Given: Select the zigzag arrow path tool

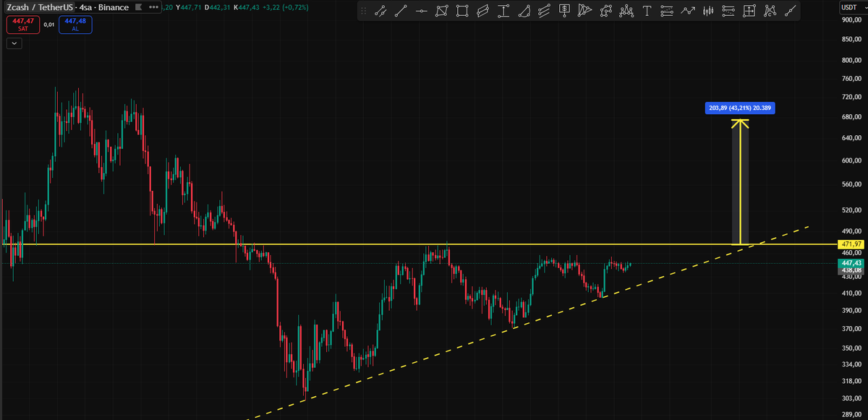Looking at the screenshot, I should [688, 11].
